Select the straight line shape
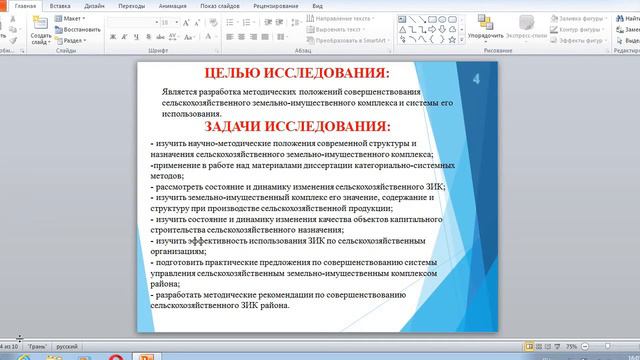This screenshot has width=640, height=360. [412, 19]
